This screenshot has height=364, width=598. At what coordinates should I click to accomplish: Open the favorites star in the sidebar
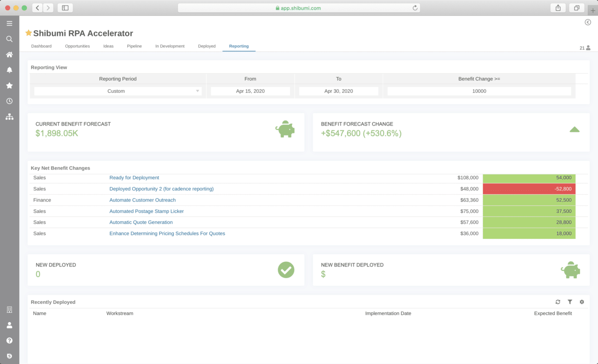click(9, 85)
